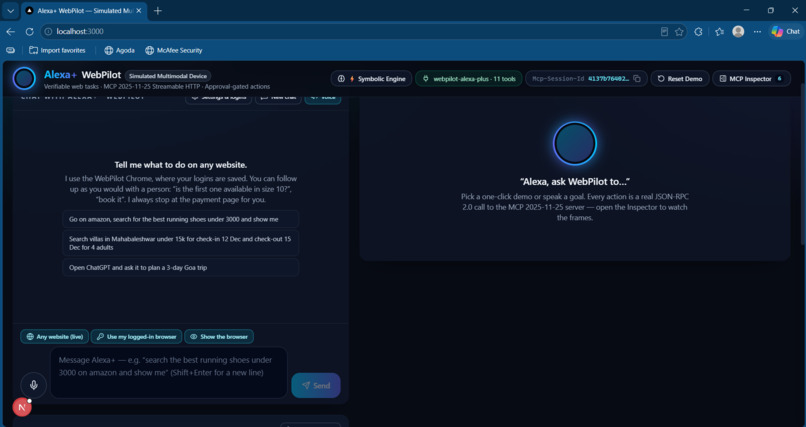Viewport: 806px width, 427px height.
Task: Click the session id value 4137b76402…
Action: coord(609,79)
